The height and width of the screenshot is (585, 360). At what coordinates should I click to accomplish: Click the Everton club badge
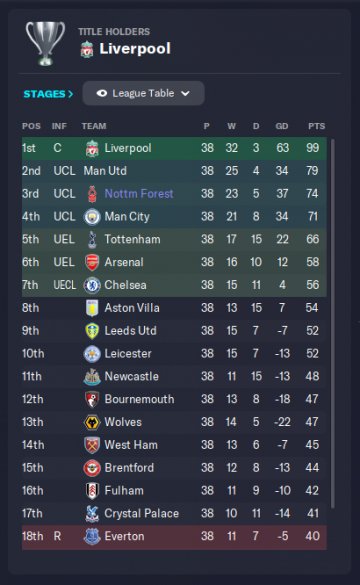[92, 536]
